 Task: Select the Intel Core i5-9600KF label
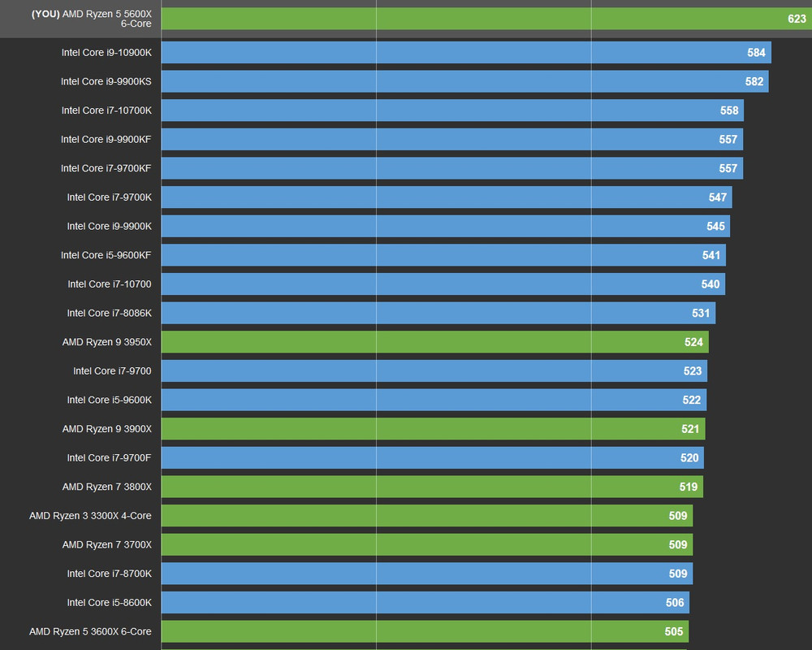click(x=106, y=256)
